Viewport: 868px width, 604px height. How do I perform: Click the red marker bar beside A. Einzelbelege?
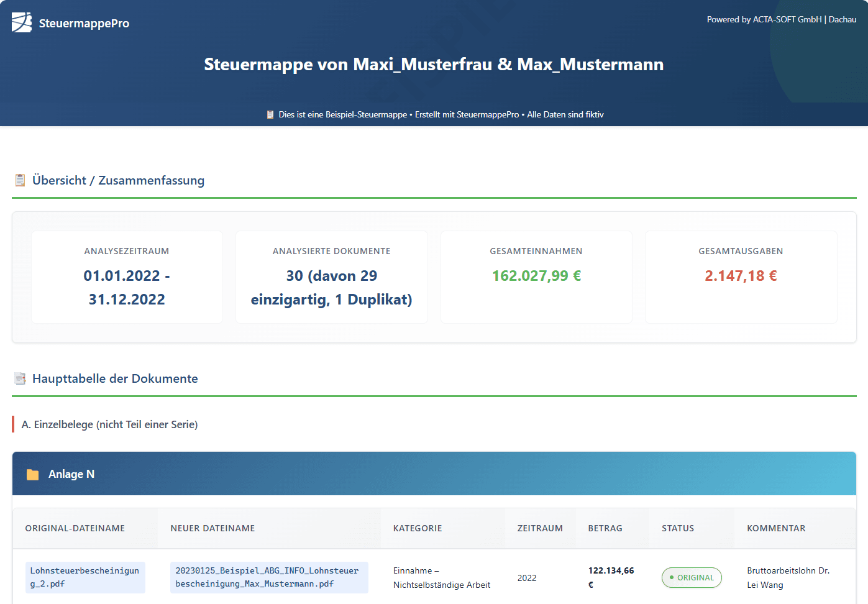(x=14, y=424)
